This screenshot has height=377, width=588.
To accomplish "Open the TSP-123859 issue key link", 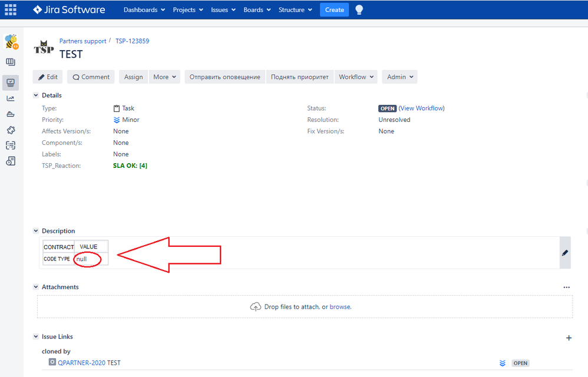I will coord(133,41).
